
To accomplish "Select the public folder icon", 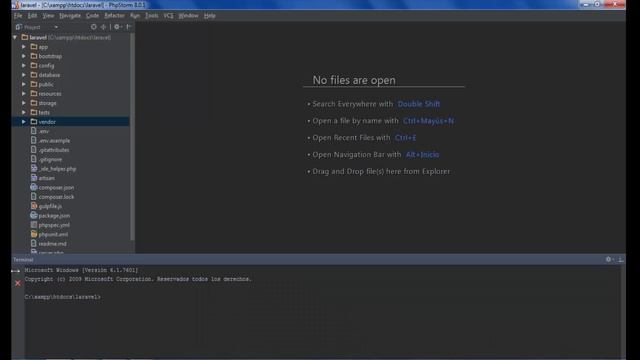I will [x=34, y=84].
